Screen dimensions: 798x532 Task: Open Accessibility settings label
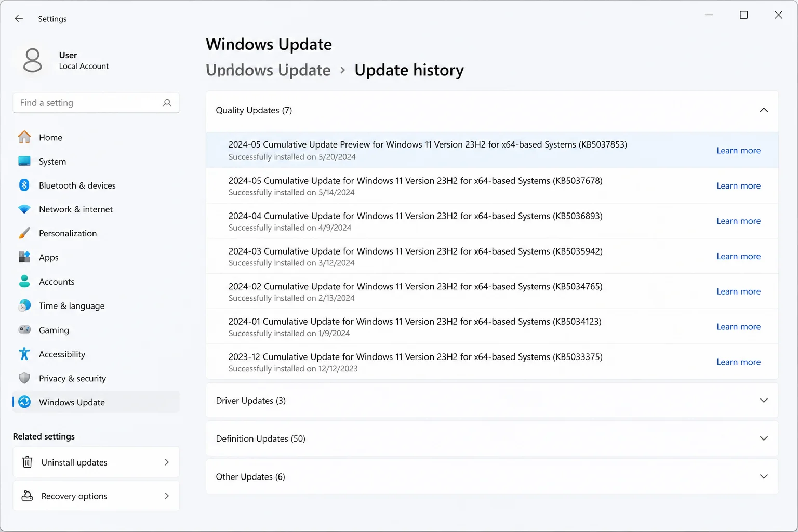pyautogui.click(x=62, y=354)
